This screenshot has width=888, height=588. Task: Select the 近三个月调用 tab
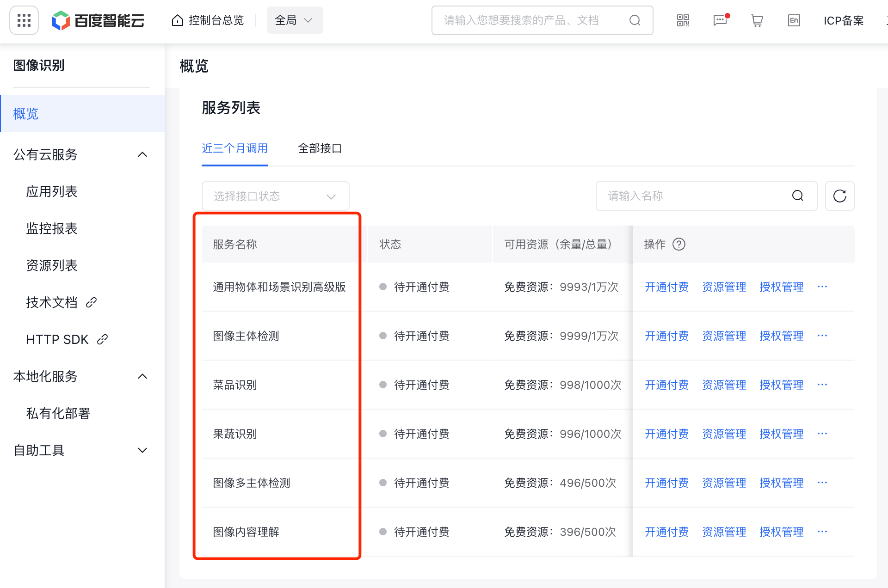click(x=234, y=148)
